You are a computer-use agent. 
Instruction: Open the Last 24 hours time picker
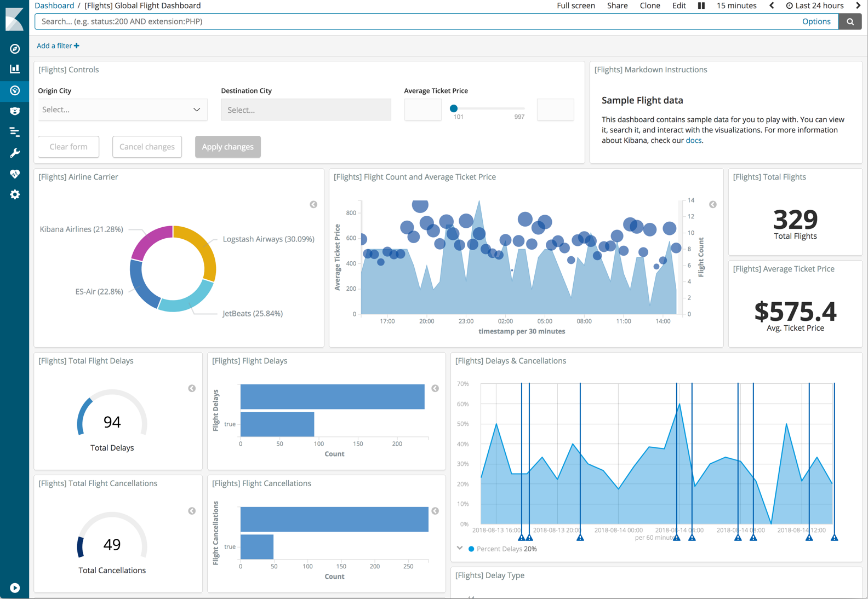[815, 5]
